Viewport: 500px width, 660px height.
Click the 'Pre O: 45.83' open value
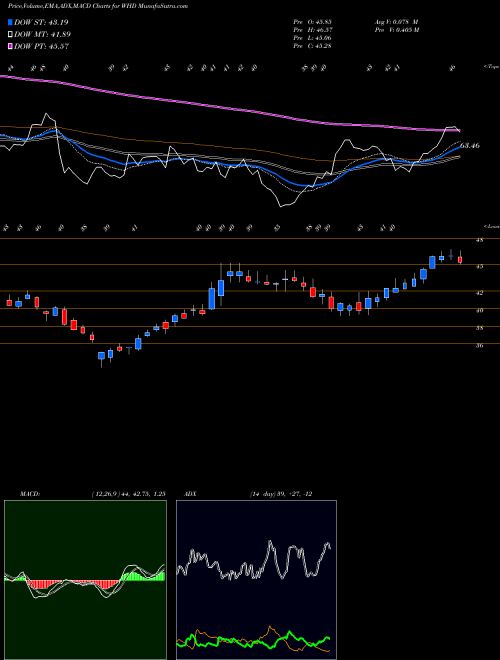[312, 22]
